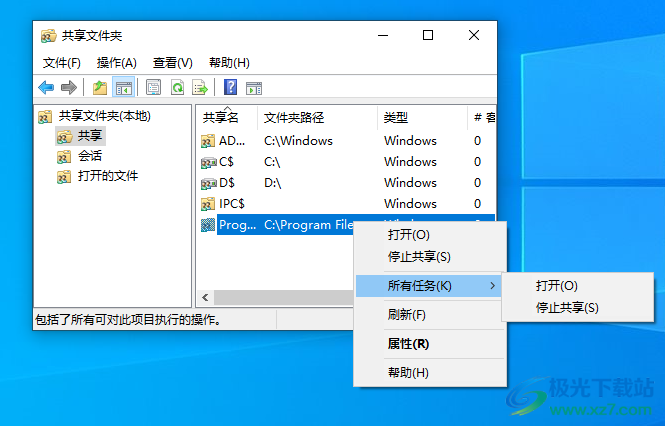Click the C$ drive share icon

pyautogui.click(x=208, y=162)
